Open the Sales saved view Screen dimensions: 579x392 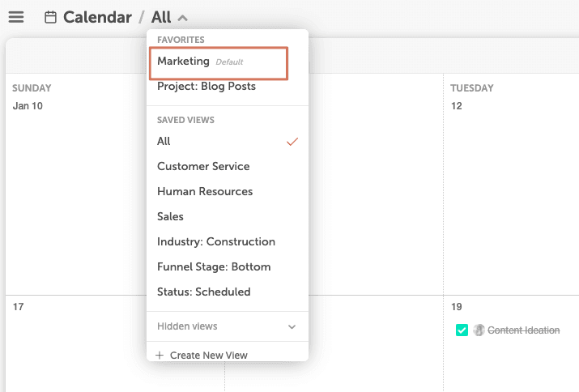click(171, 216)
